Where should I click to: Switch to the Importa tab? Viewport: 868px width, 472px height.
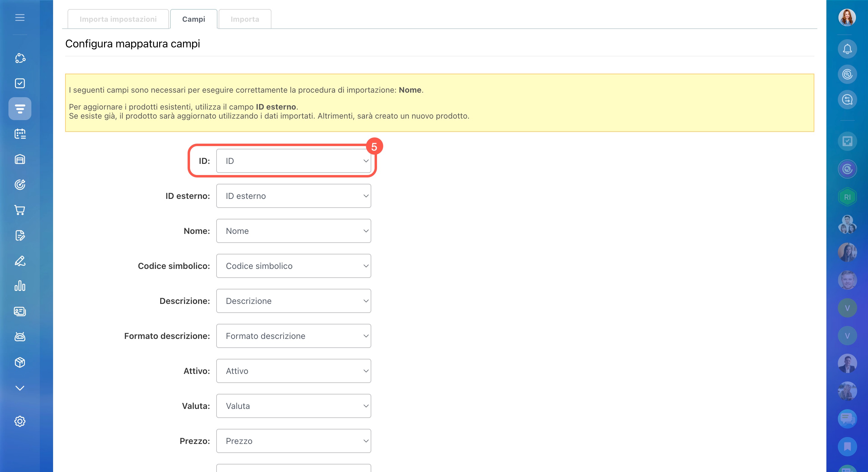[245, 19]
